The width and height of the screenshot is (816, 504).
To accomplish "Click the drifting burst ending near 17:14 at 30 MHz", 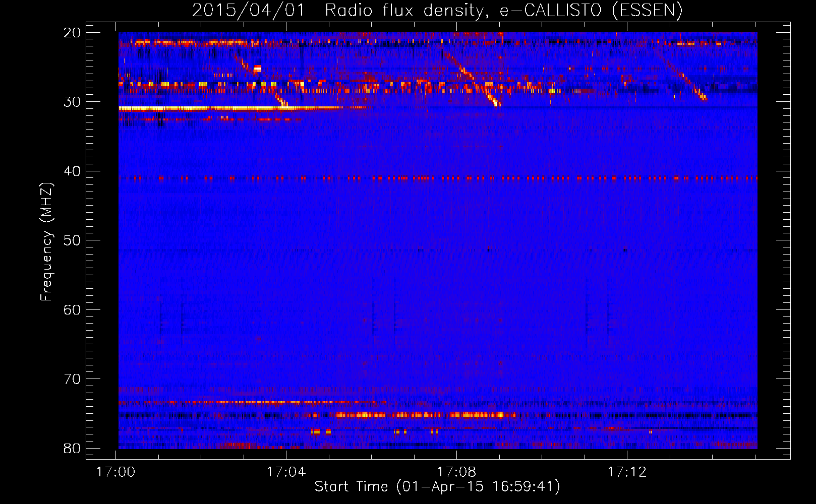I will 681,75.
